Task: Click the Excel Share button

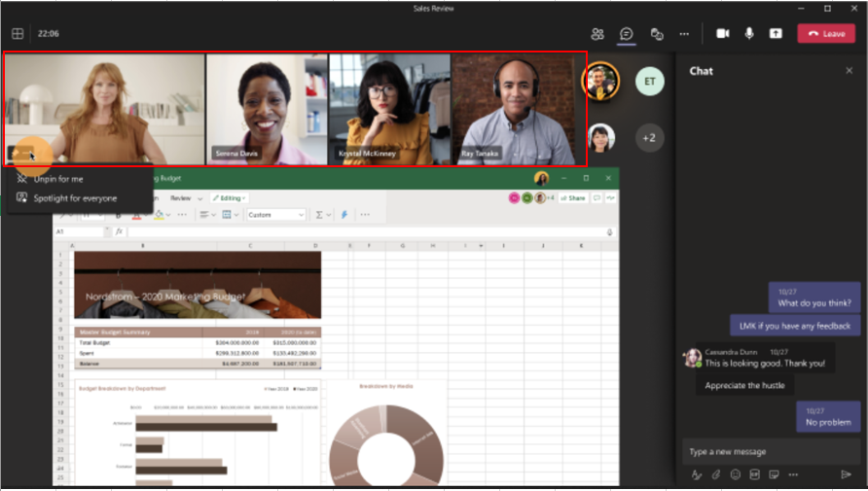Action: click(573, 198)
